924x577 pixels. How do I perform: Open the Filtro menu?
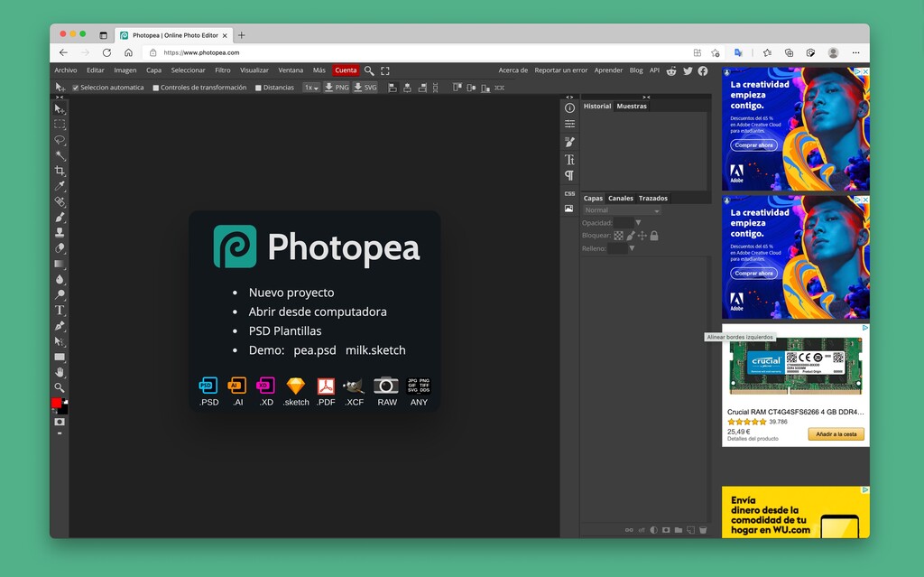coord(222,70)
